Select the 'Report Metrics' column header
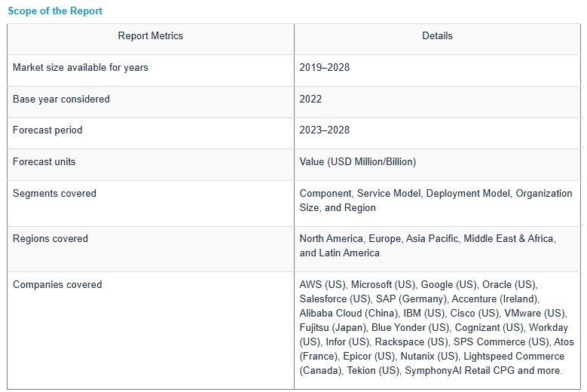The image size is (587, 392). point(150,35)
